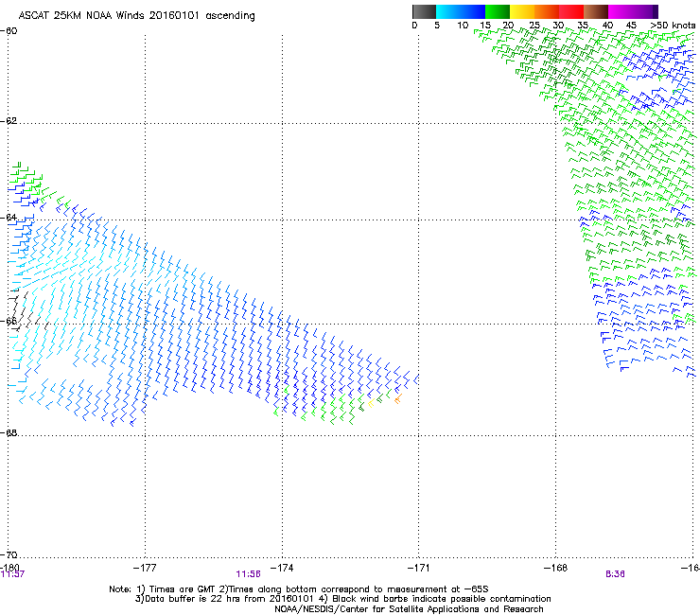Screen dimensions: 700x615
Task: Click the green 15-20 knots legend segment
Action: (x=498, y=11)
